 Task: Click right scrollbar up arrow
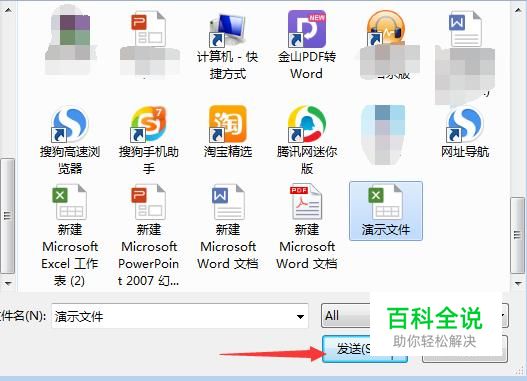[518, 11]
